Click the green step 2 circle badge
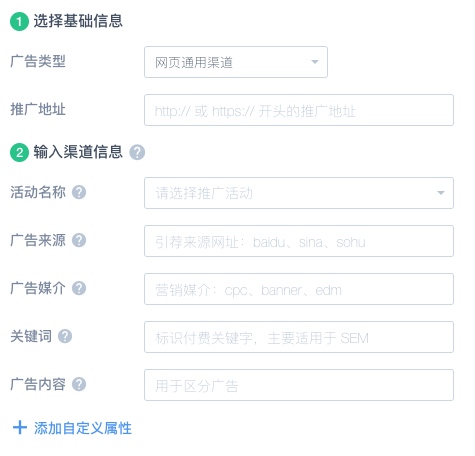 pyautogui.click(x=19, y=152)
